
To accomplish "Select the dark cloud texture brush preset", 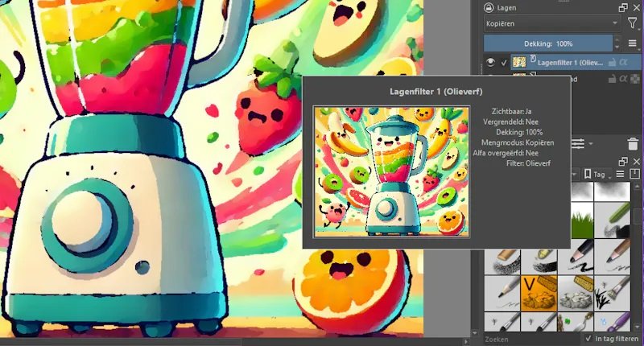I will coord(612,192).
